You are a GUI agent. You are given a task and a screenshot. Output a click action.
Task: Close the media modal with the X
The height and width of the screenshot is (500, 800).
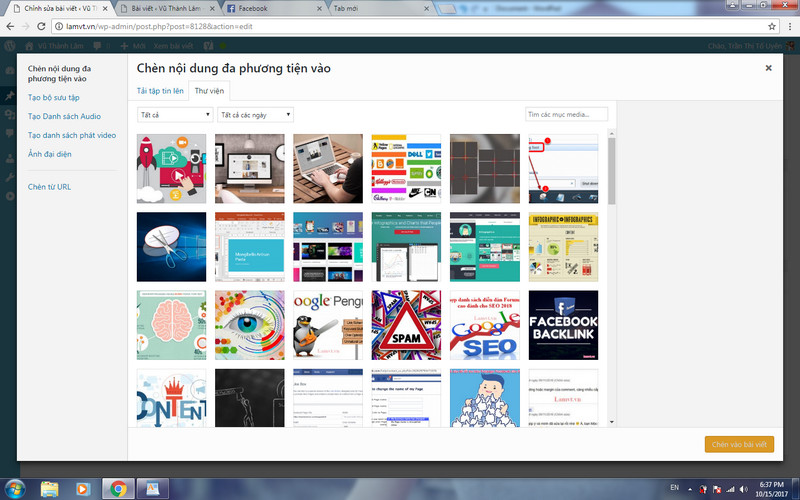pos(768,68)
